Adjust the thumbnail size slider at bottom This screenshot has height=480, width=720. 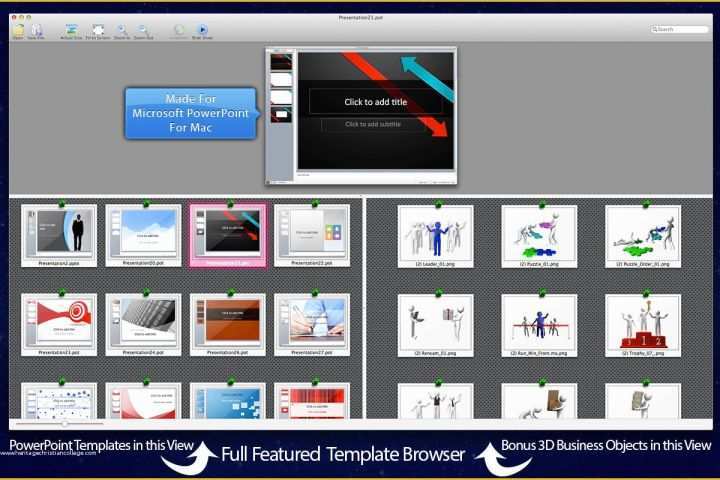[x=65, y=424]
